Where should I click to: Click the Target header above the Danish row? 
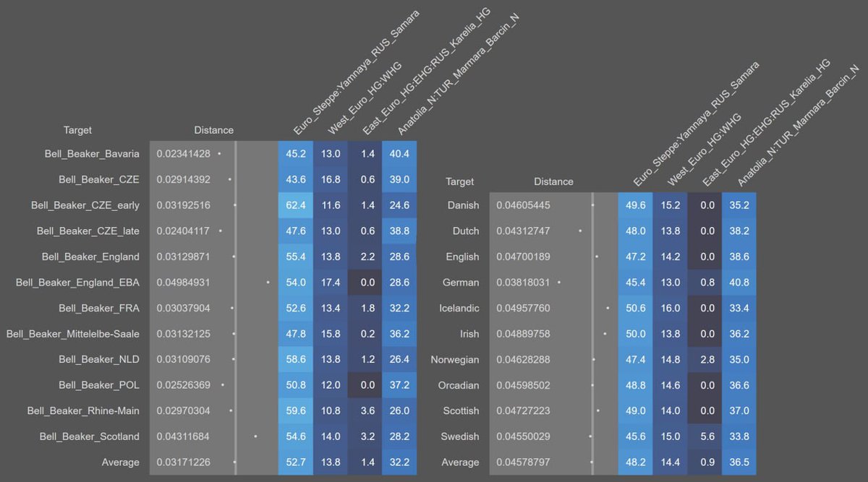(460, 181)
